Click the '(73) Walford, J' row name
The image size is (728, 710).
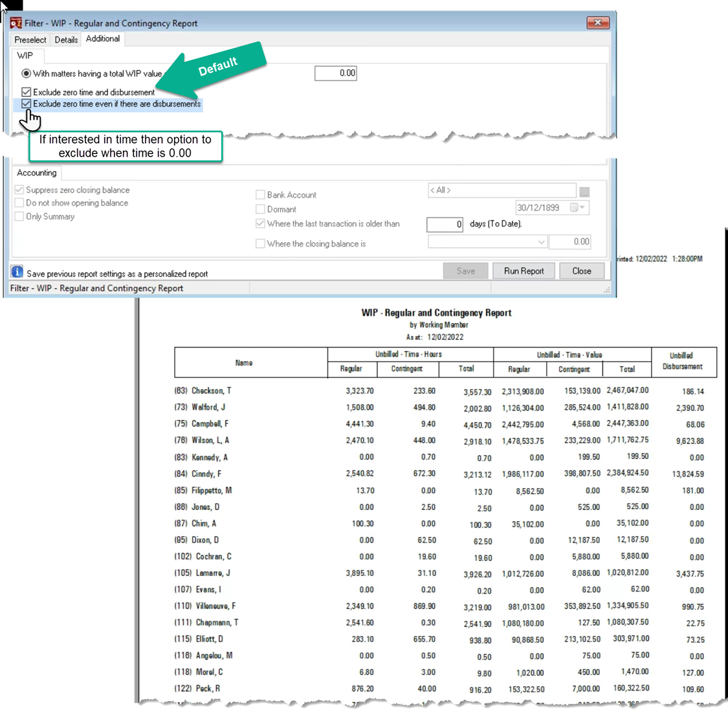(200, 407)
